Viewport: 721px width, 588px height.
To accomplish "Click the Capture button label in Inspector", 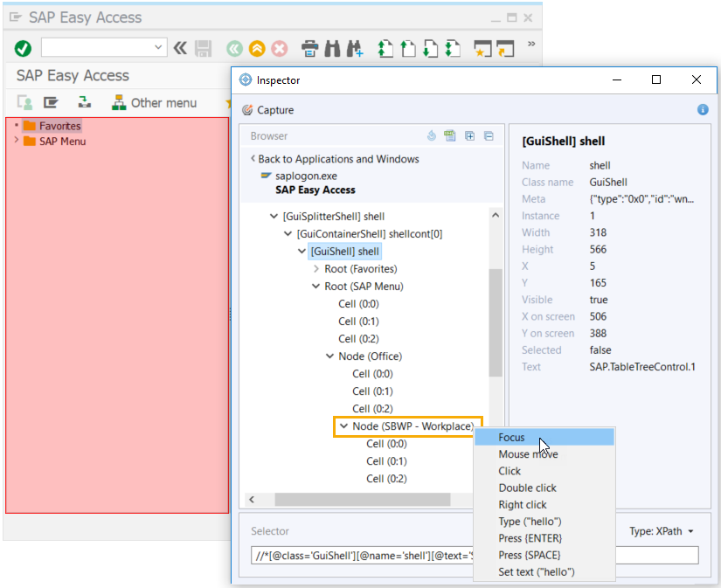I will 275,110.
